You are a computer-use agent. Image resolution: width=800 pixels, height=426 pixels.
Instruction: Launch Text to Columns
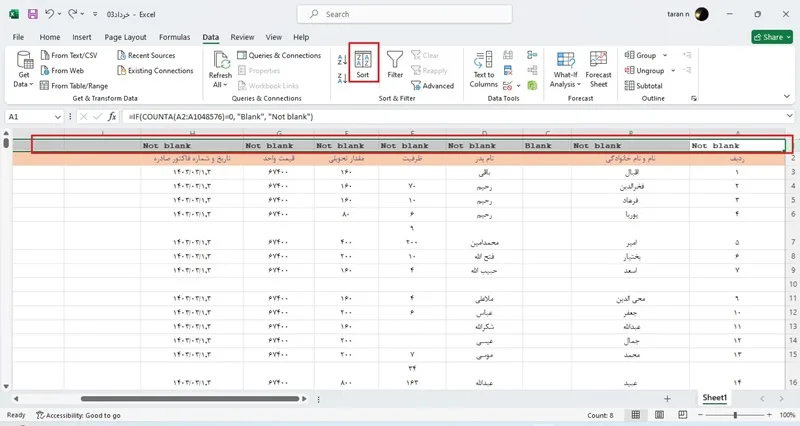tap(483, 69)
